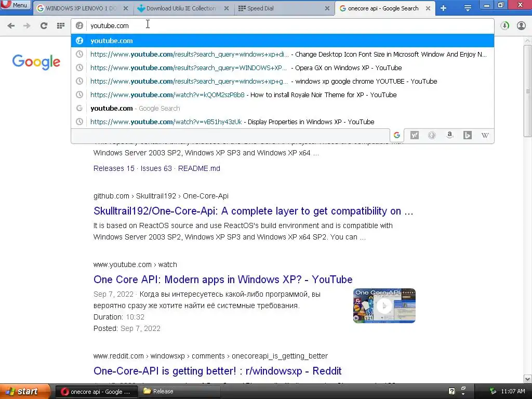Open Speed Dial grid icon in toolbar
This screenshot has height=399, width=532.
click(x=61, y=25)
